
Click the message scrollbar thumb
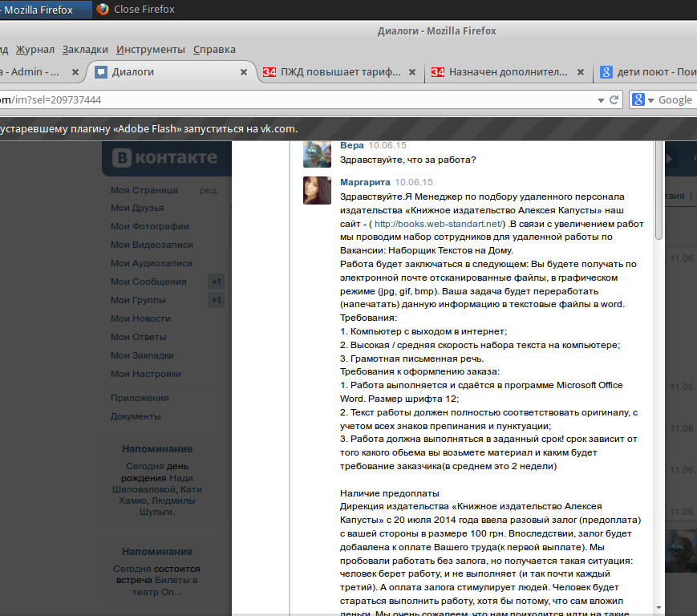pyautogui.click(x=659, y=191)
